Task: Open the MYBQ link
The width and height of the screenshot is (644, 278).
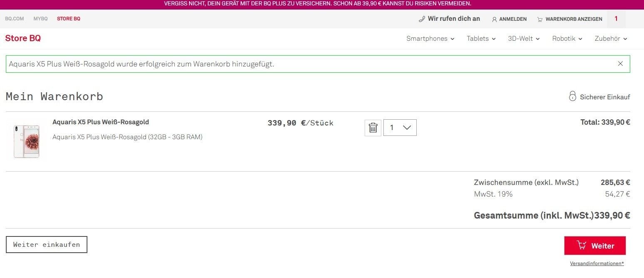Action: pyautogui.click(x=41, y=19)
